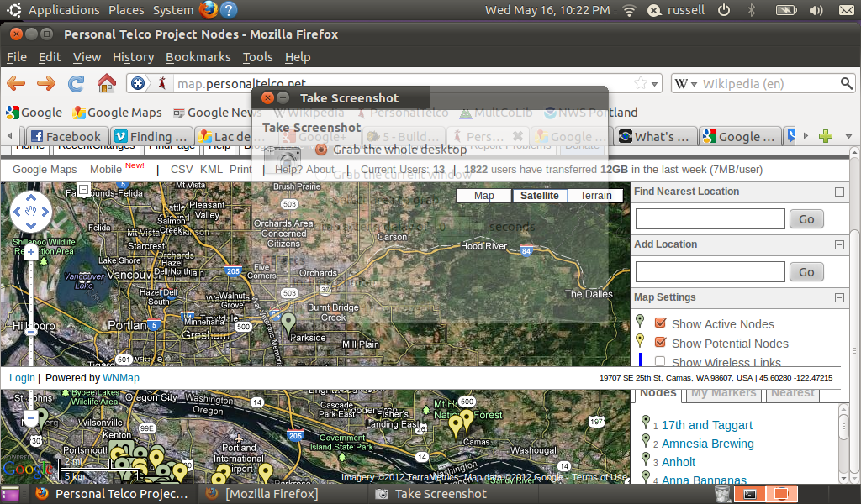Viewport: 861px width, 504px height.
Task: Toggle the Show Potential Nodes checkbox
Action: 661,342
